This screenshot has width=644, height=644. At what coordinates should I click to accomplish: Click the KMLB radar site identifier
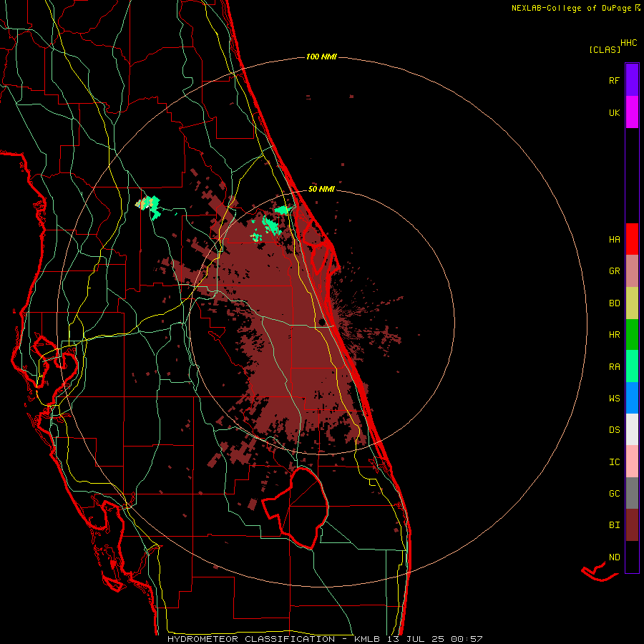[367, 639]
